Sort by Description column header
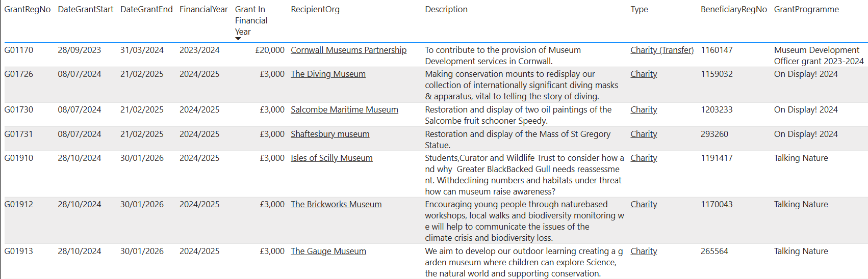This screenshot has height=279, width=868. point(446,9)
